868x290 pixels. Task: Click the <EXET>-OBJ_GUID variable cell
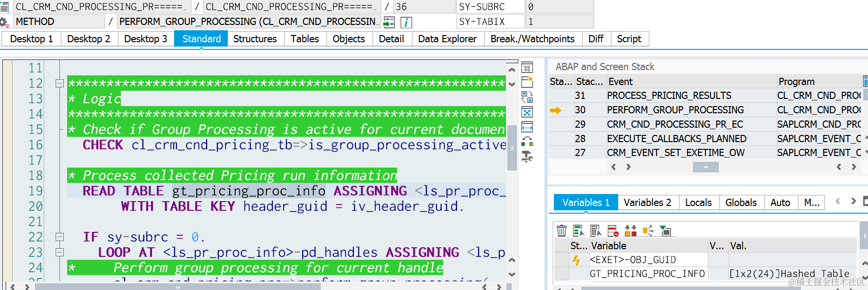pos(647,260)
